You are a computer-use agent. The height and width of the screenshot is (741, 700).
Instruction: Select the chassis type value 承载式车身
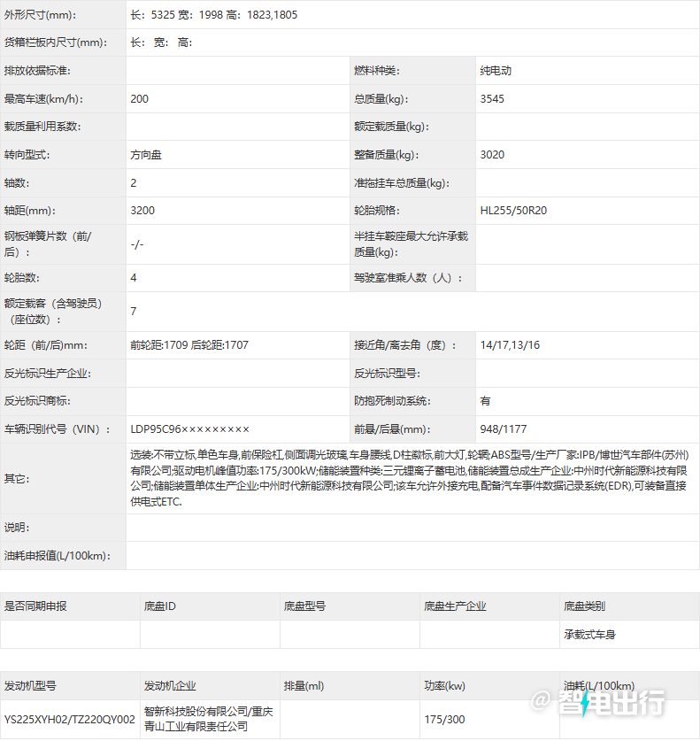point(589,635)
